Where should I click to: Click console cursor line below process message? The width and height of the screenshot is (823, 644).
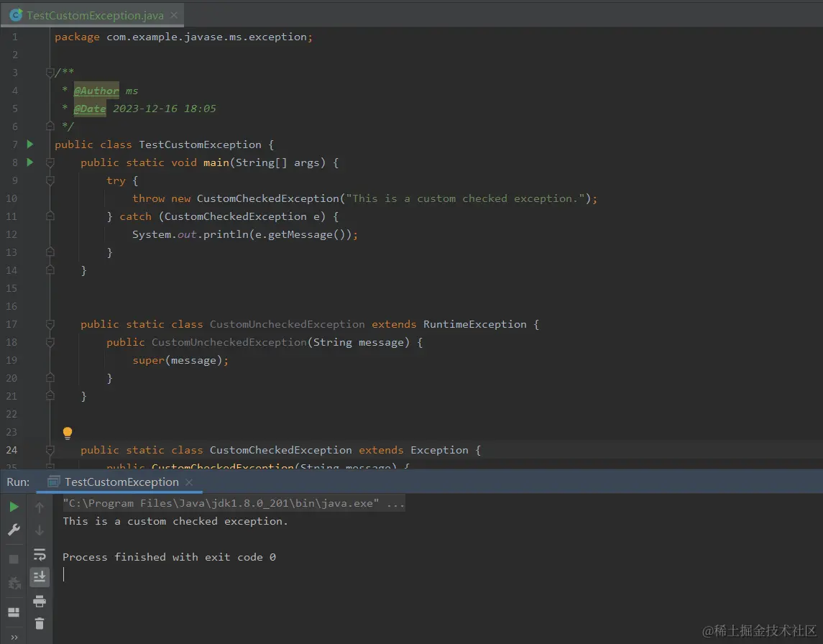click(x=63, y=575)
